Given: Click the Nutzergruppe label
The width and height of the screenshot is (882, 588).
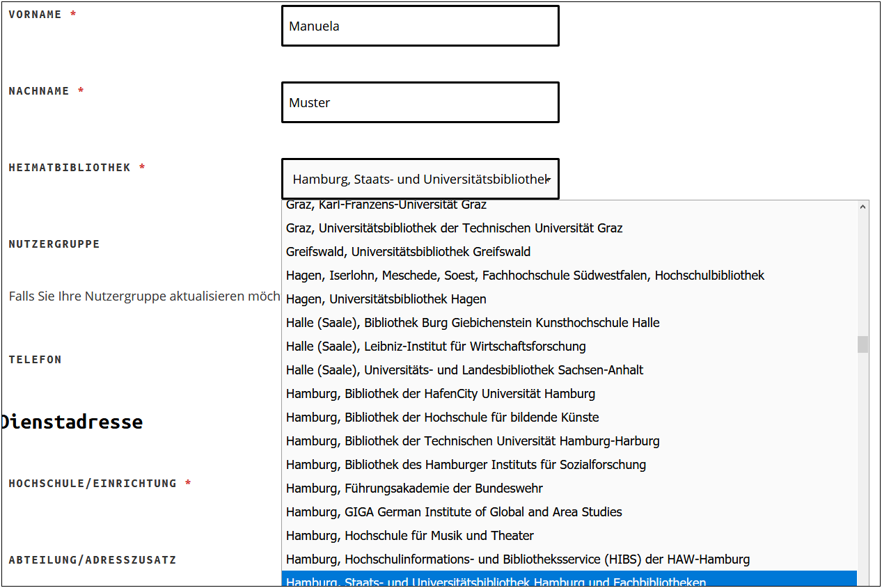Looking at the screenshot, I should tap(54, 244).
